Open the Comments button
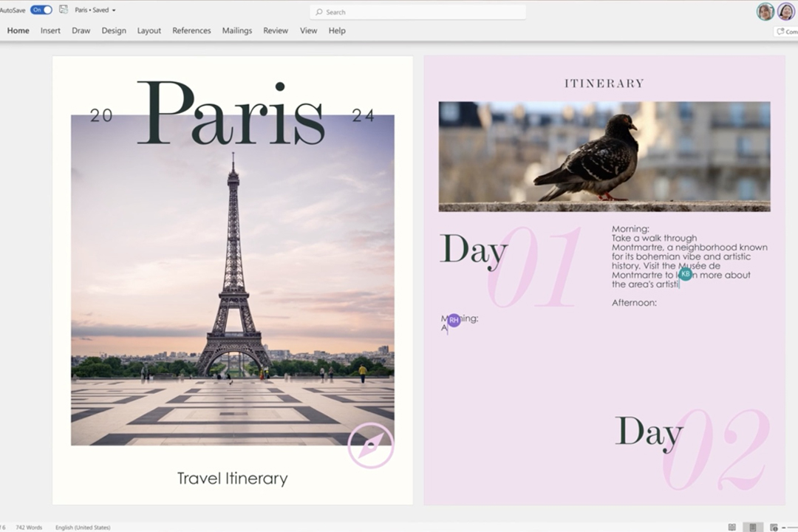The image size is (798, 532). (x=786, y=32)
